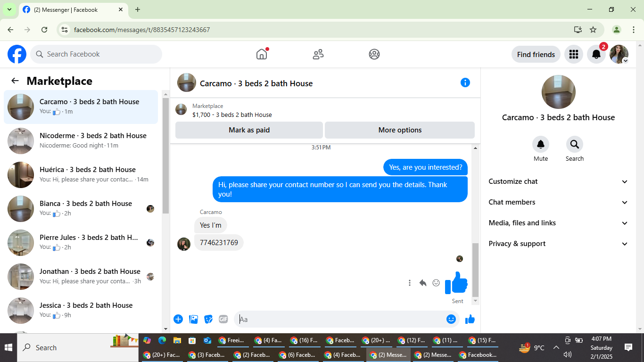The image size is (644, 362).
Task: Search in conversation
Action: coord(575,144)
